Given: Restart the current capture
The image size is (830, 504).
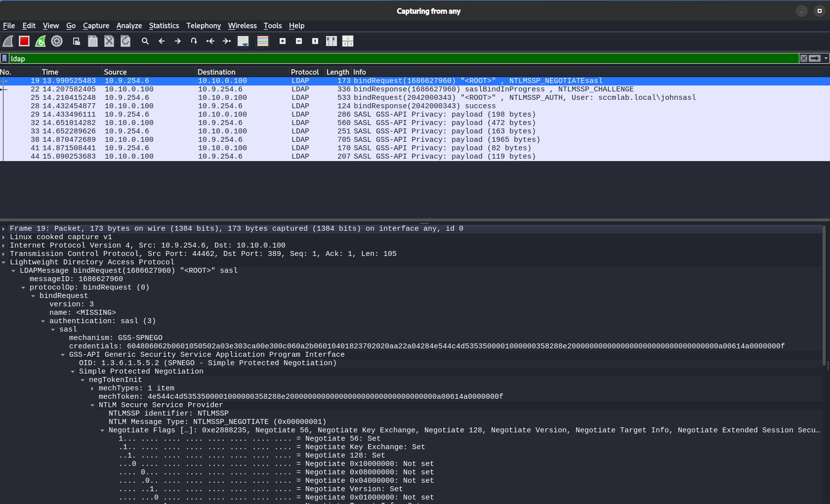Looking at the screenshot, I should (41, 41).
